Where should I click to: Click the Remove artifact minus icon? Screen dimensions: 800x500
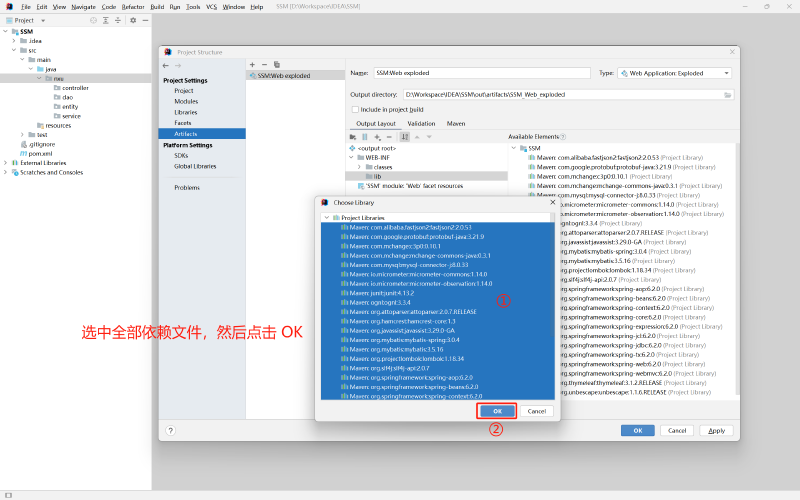264,65
